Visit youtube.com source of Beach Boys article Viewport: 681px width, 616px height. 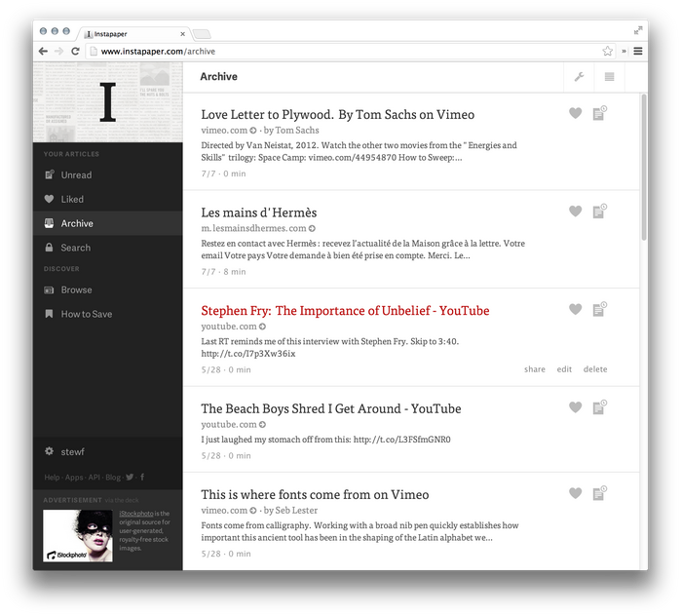pos(233,424)
